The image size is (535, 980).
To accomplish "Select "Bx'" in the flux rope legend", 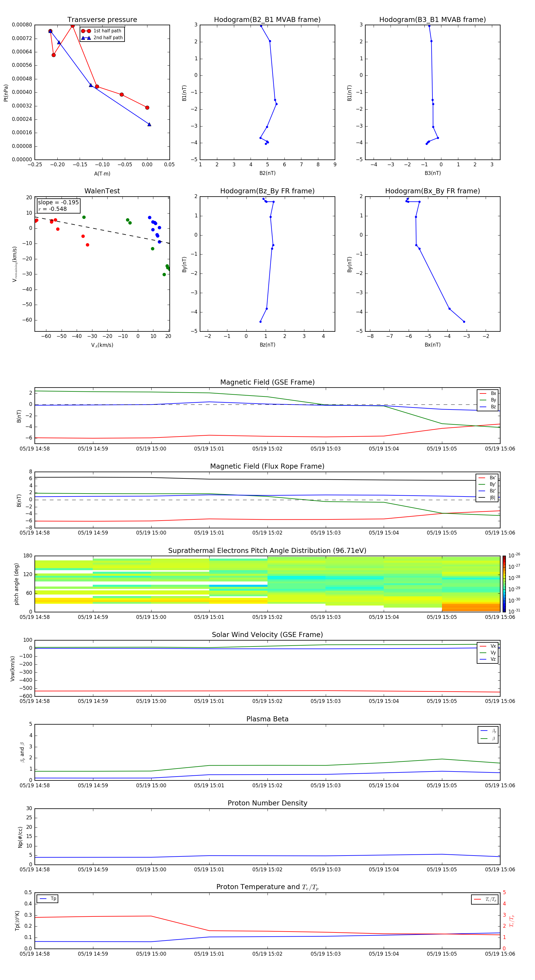I will point(487,478).
